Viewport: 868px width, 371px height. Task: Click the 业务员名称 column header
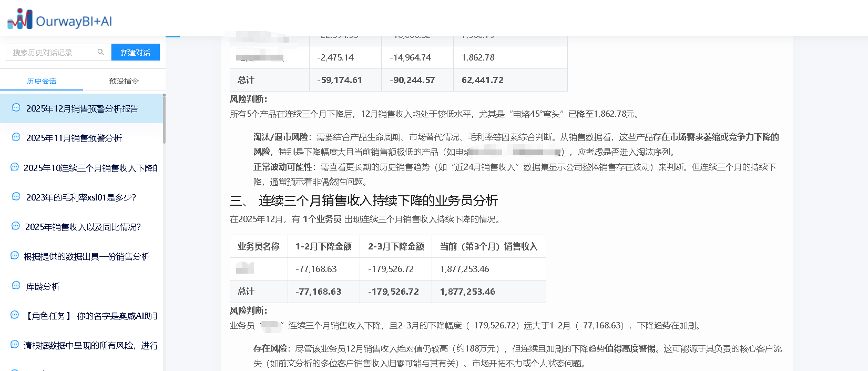[259, 246]
